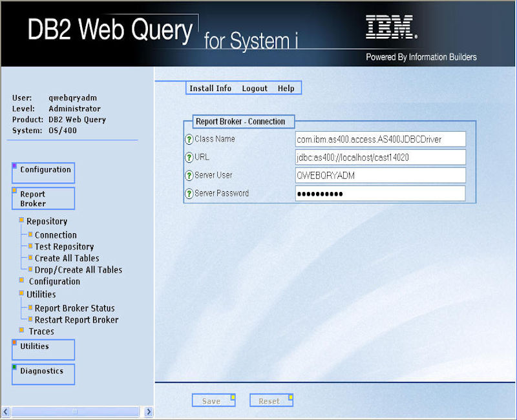Image resolution: width=517 pixels, height=420 pixels.
Task: Click the help icon beside Server Password
Action: tap(189, 194)
